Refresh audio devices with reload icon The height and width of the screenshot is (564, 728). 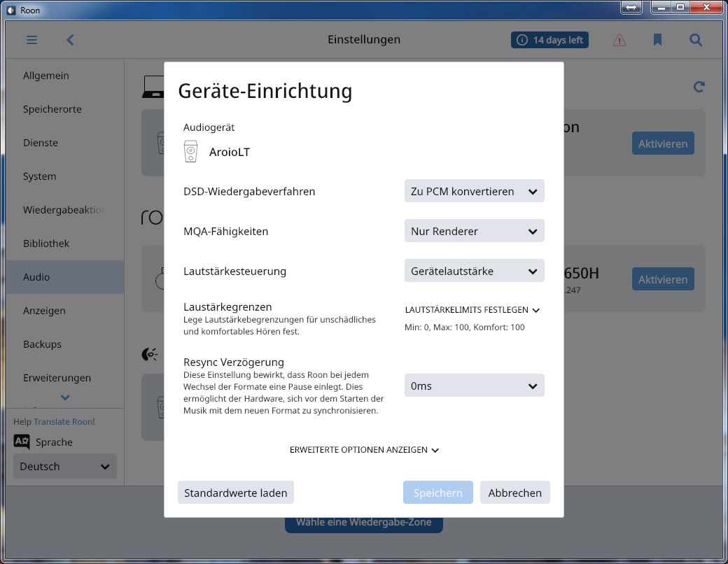[x=699, y=87]
